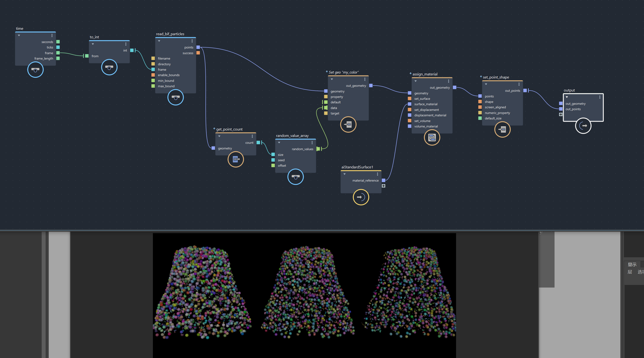
Task: Switch to the 显示 tab on the right panel
Action: (x=632, y=264)
